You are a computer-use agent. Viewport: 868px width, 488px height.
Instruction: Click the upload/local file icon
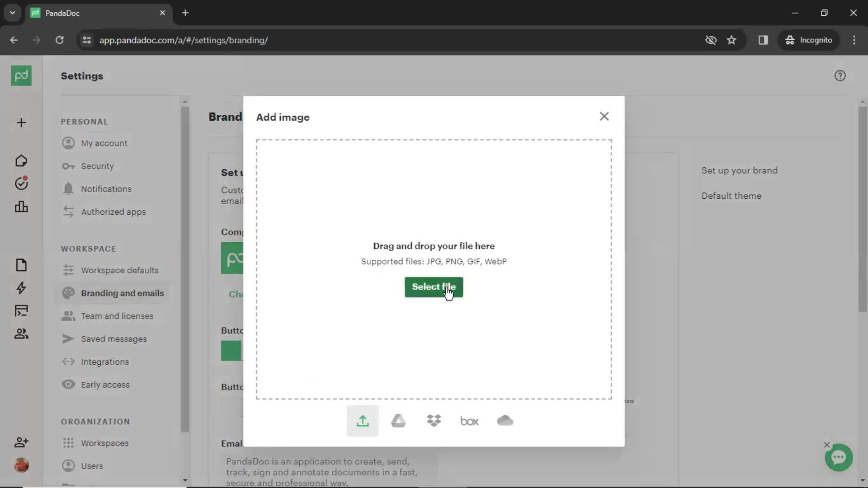coord(363,421)
